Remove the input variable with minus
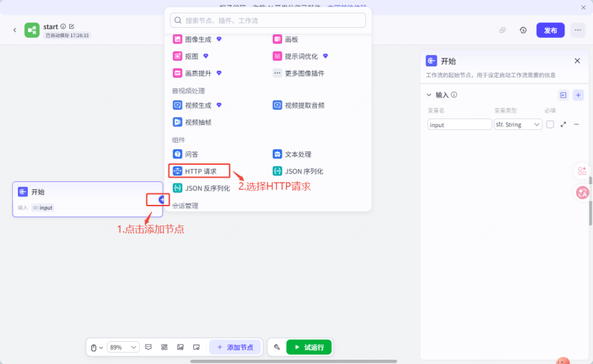 [577, 124]
